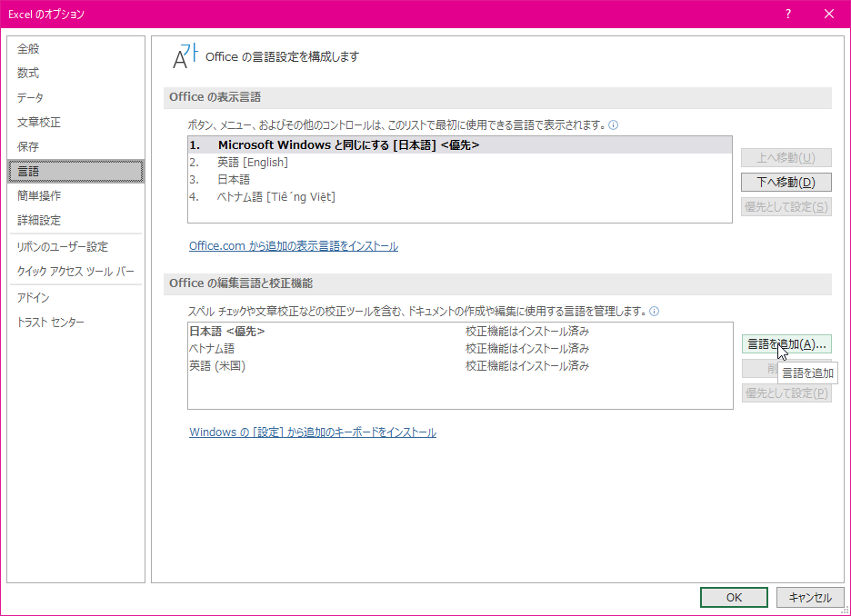Image resolution: width=851 pixels, height=616 pixels.
Task: Click the 上へ移動(U) button
Action: 786,158
